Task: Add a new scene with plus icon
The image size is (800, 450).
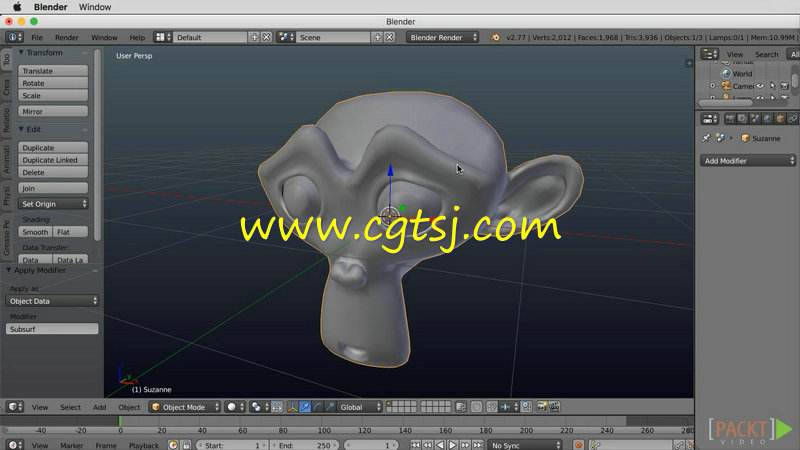Action: (x=378, y=37)
